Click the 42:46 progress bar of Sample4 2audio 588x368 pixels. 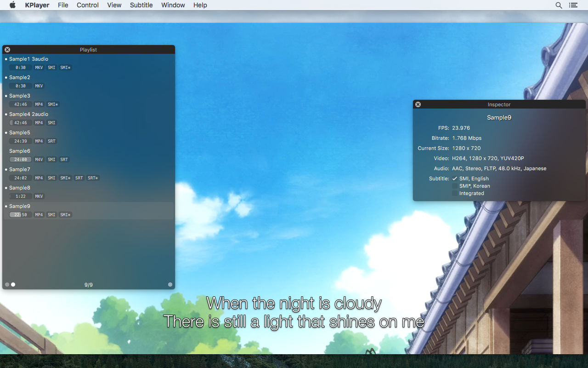pos(21,123)
